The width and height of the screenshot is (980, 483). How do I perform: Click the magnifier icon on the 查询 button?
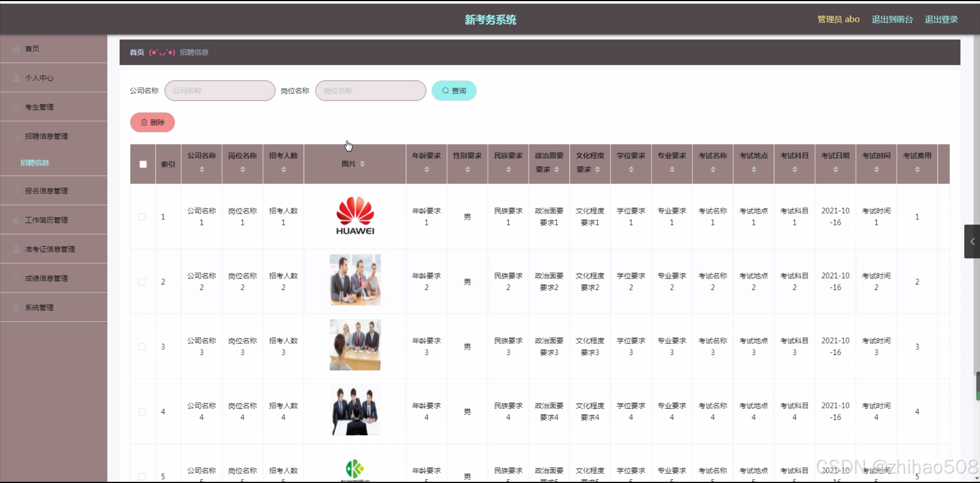pos(445,90)
